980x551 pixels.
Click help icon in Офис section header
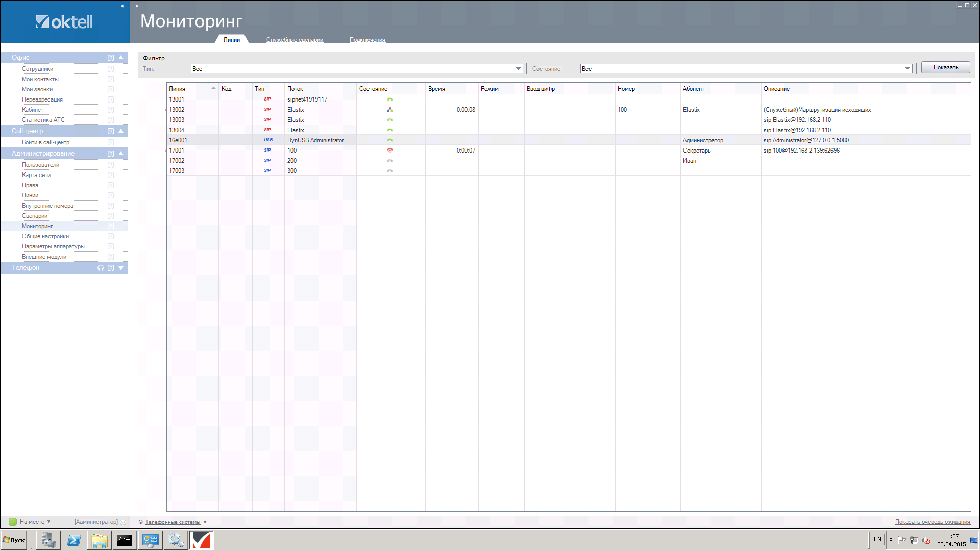pyautogui.click(x=111, y=58)
